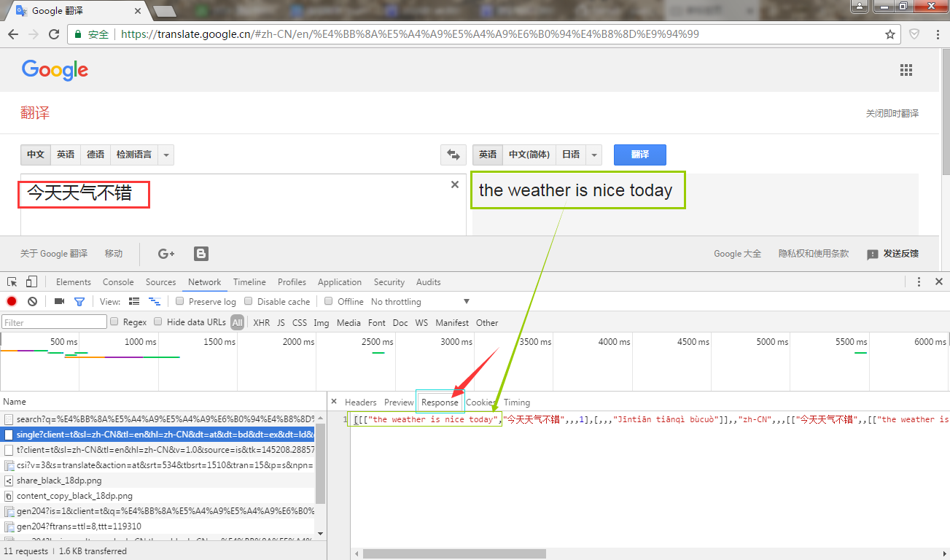Select the search?q= request row
This screenshot has width=950, height=560.
tap(157, 419)
